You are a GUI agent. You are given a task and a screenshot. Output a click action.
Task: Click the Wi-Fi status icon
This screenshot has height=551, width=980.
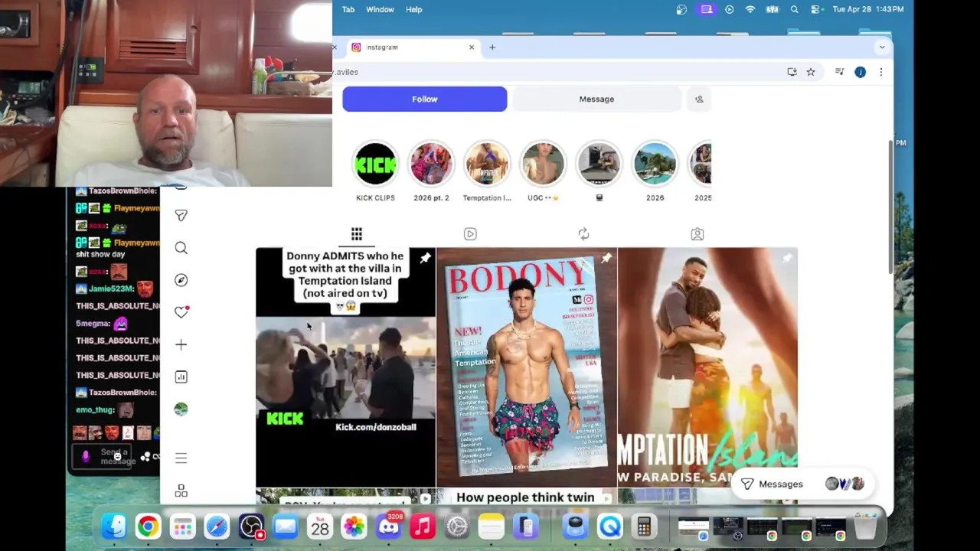pyautogui.click(x=750, y=9)
